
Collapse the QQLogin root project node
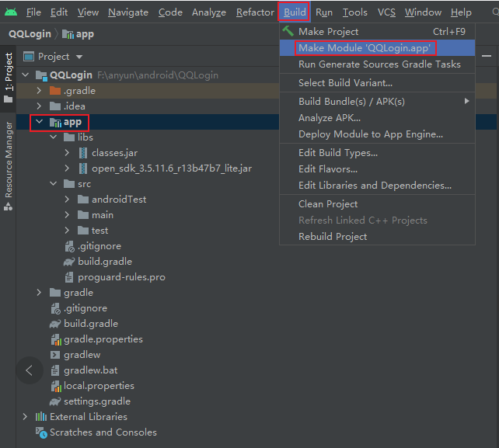coord(26,75)
